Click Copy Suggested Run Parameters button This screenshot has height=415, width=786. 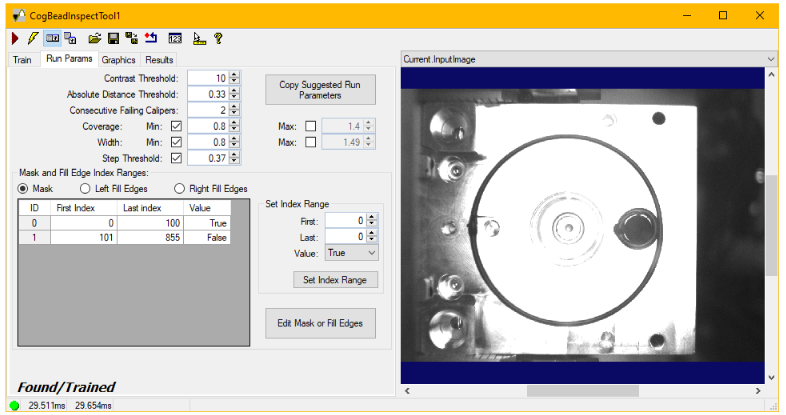coord(320,90)
